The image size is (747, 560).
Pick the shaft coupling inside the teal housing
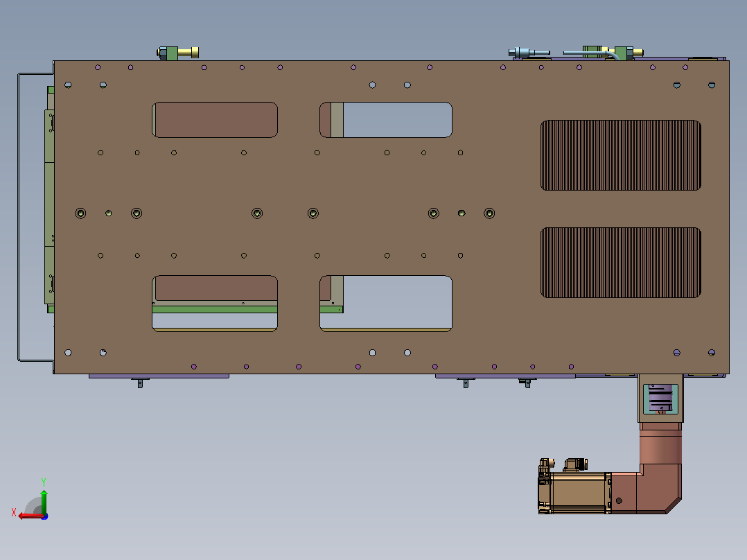click(661, 399)
